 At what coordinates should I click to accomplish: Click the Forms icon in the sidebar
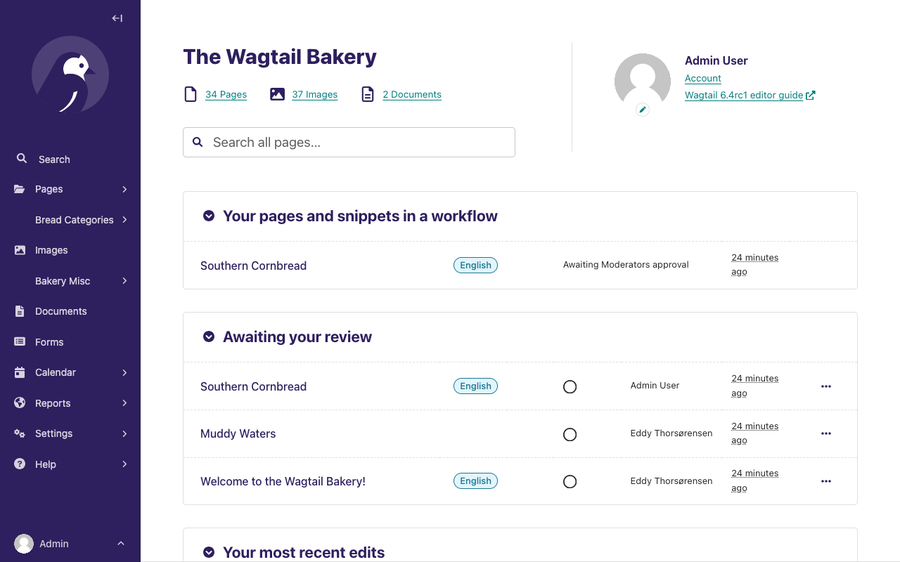coord(20,342)
